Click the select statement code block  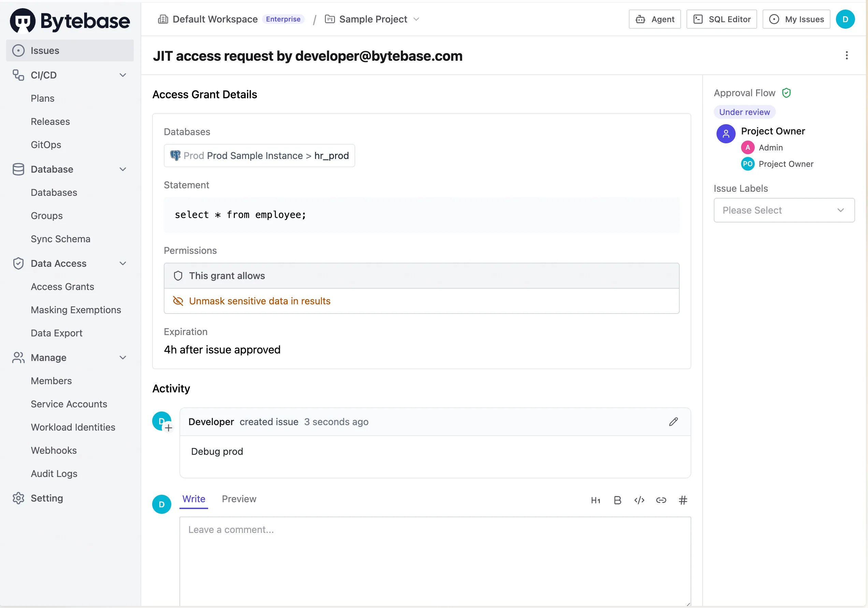[x=421, y=215]
